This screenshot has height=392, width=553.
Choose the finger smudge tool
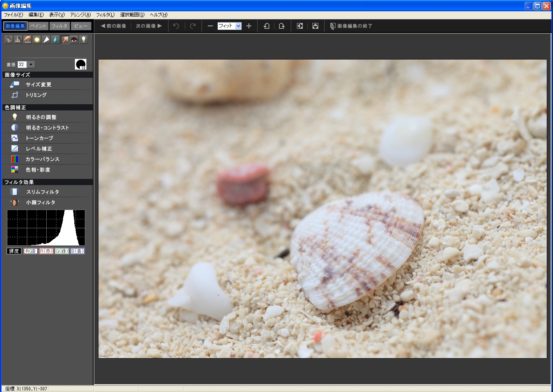[x=65, y=40]
